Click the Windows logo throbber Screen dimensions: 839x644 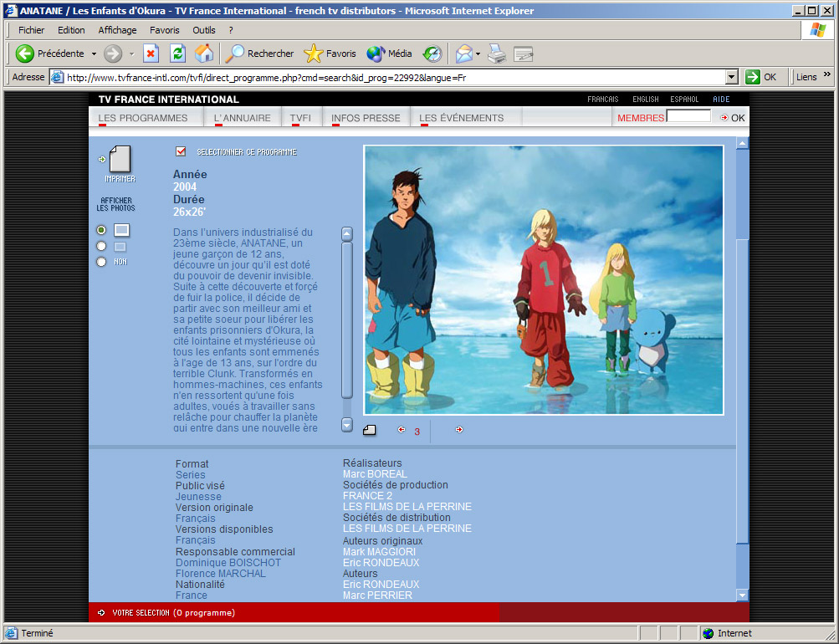[x=817, y=30]
